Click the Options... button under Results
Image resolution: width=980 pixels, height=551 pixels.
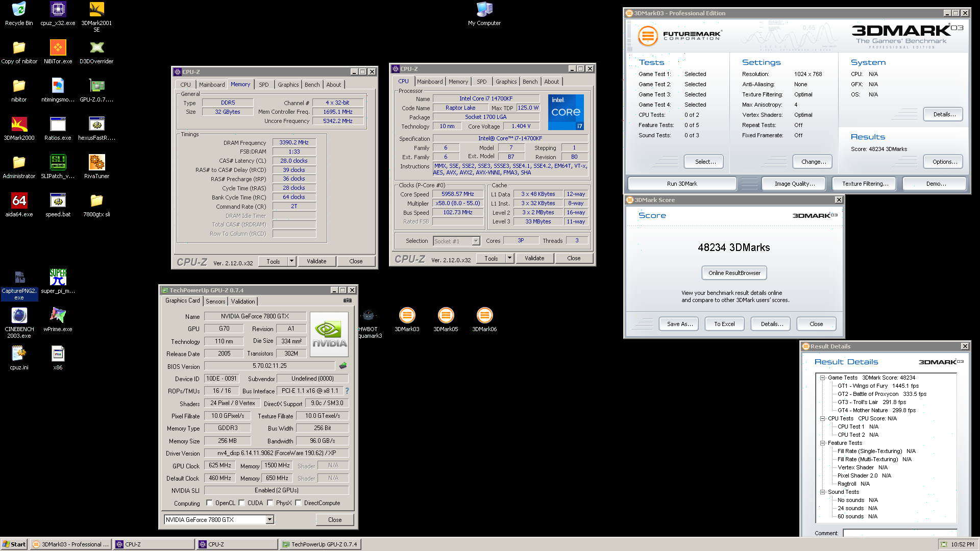(x=943, y=162)
